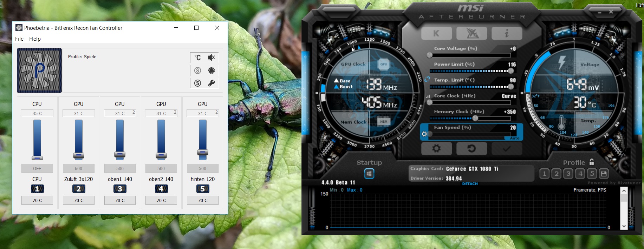This screenshot has height=249, width=644.
Task: Open Afterburner information i button
Action: pos(507,33)
